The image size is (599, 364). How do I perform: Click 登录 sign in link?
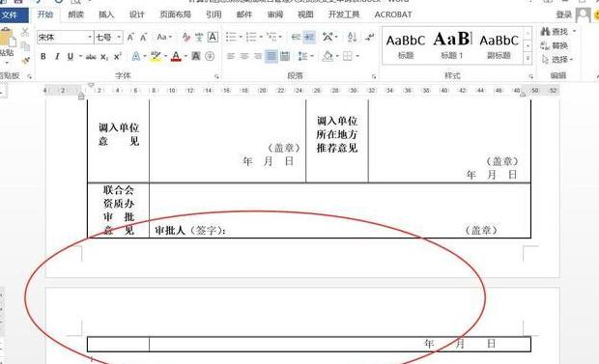click(563, 14)
